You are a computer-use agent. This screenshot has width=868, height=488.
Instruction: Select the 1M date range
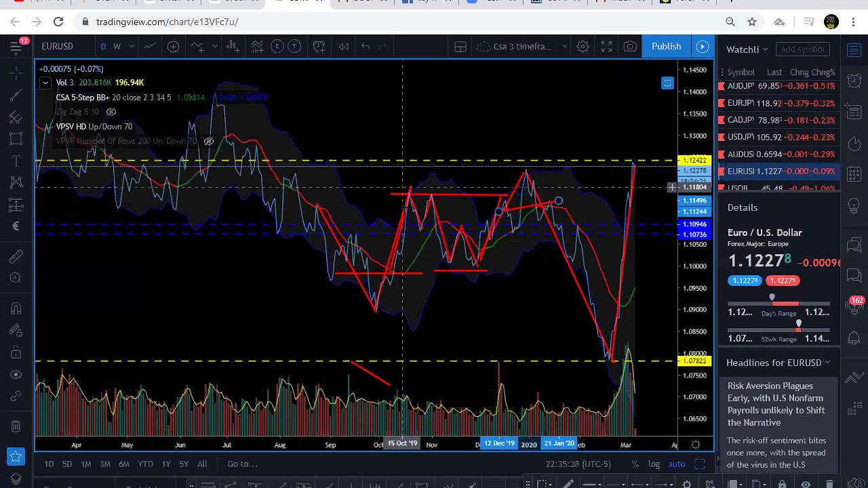click(86, 464)
